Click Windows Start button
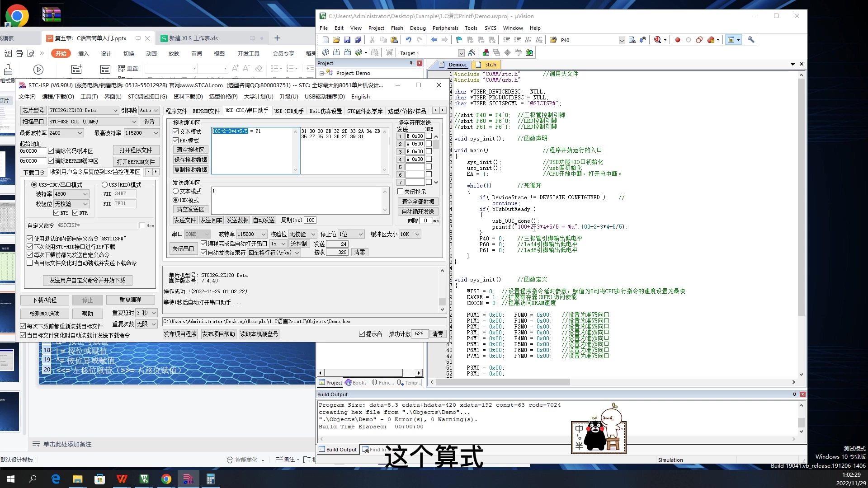This screenshot has width=868, height=488. click(x=11, y=479)
